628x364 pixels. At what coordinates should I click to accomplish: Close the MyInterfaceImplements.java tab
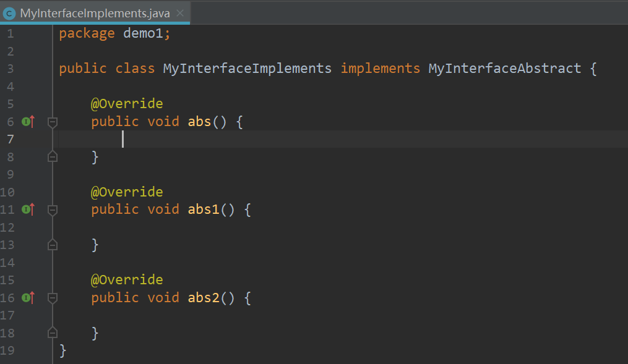pyautogui.click(x=180, y=13)
